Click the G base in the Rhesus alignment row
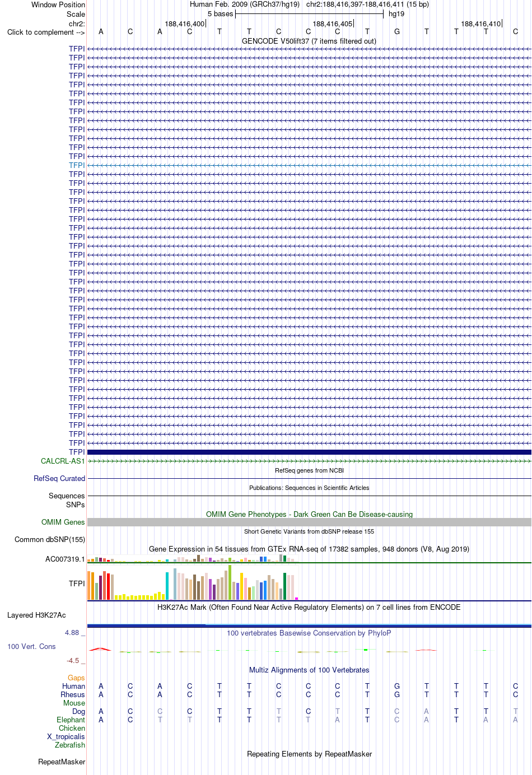 click(397, 694)
